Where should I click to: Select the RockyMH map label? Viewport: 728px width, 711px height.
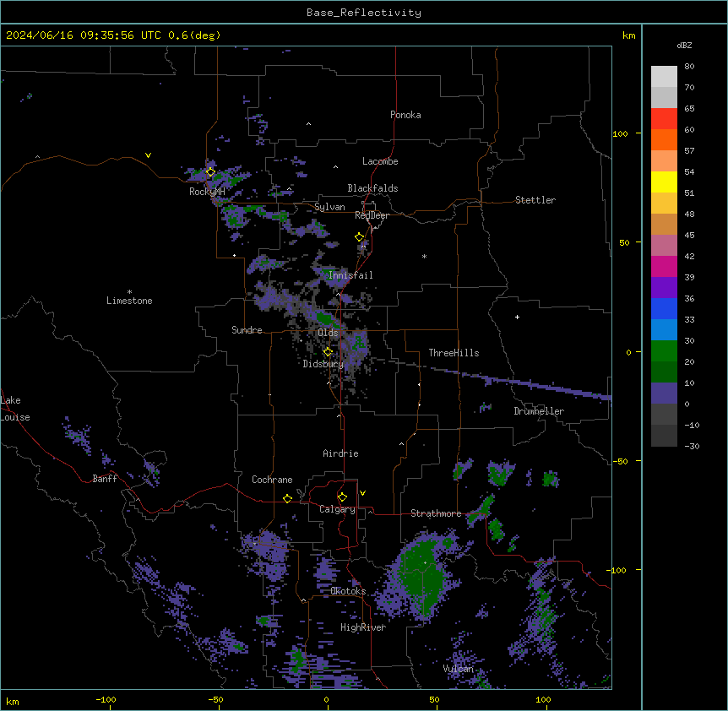(207, 192)
